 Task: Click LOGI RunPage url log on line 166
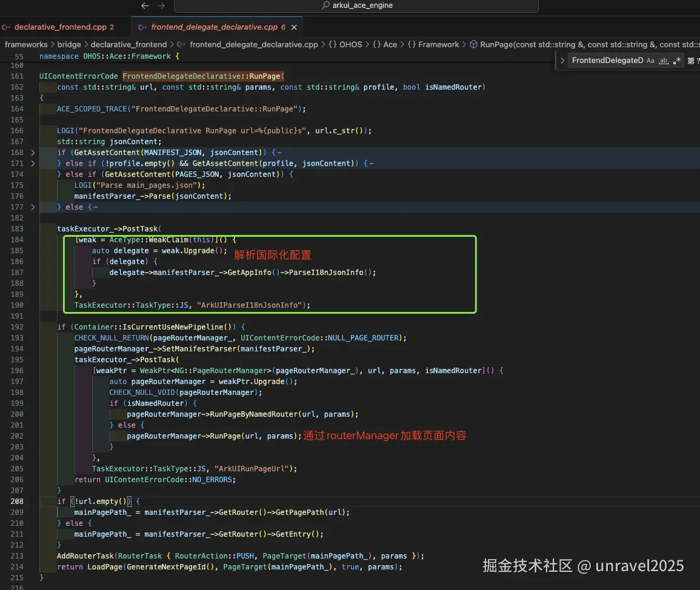coord(215,131)
